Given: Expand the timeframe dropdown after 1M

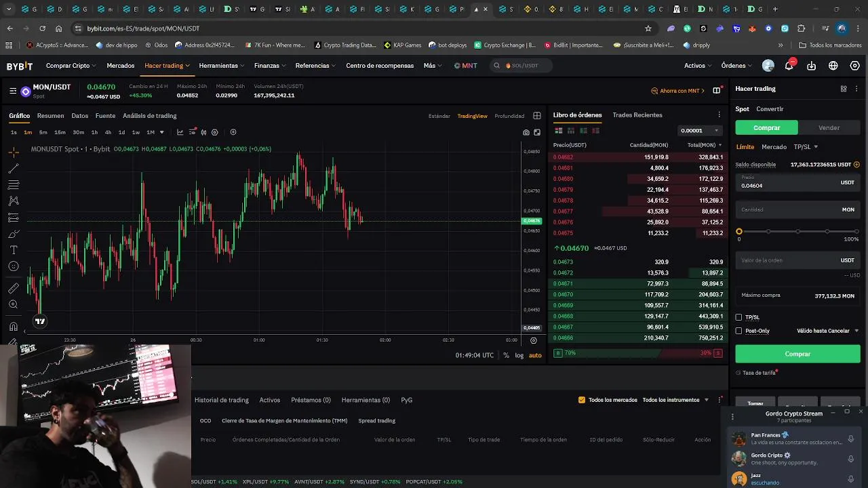Looking at the screenshot, I should [161, 132].
